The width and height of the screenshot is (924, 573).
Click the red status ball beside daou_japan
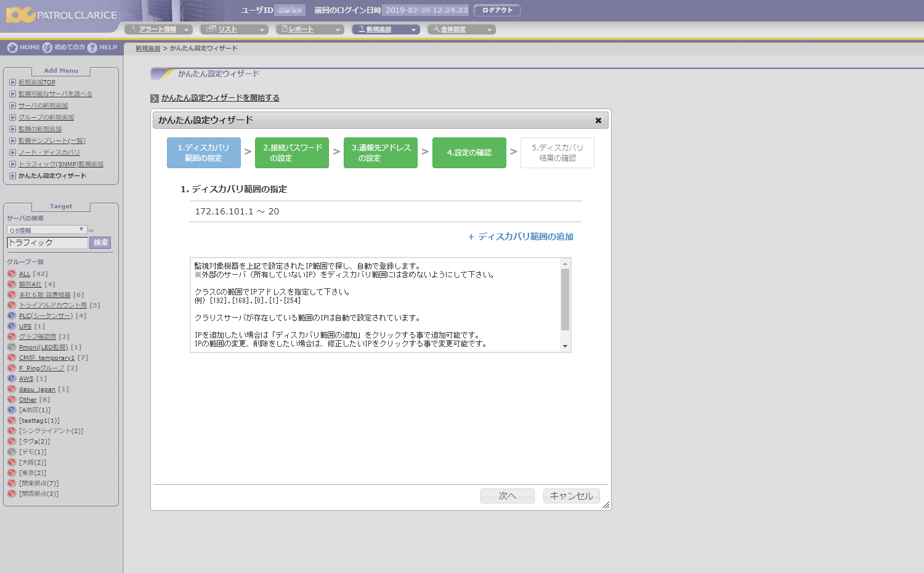tap(12, 389)
